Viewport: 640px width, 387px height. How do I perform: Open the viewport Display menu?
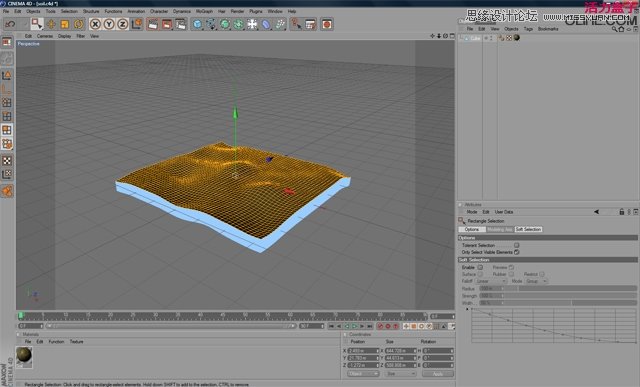coord(64,36)
